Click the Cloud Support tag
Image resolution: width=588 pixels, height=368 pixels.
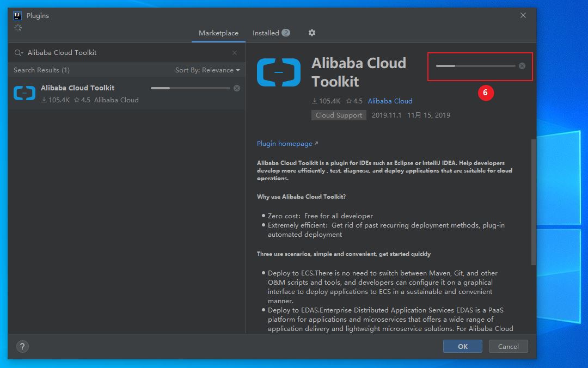[339, 115]
